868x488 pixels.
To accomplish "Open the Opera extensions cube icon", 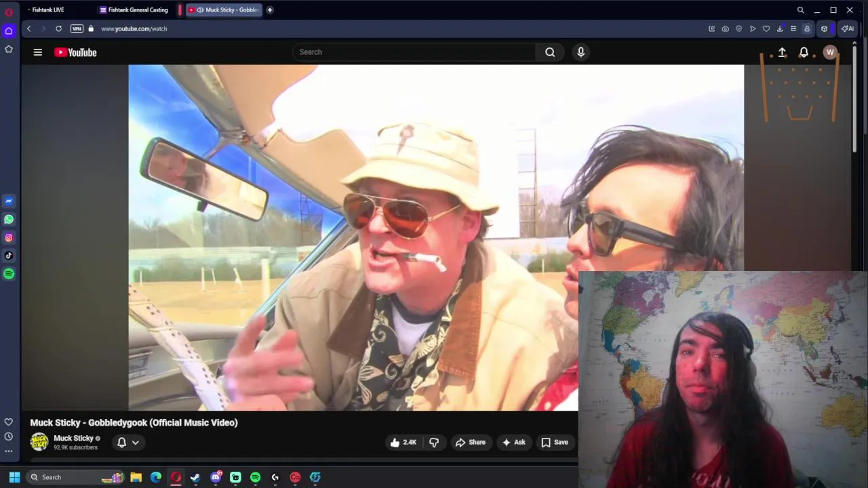I will (x=825, y=28).
